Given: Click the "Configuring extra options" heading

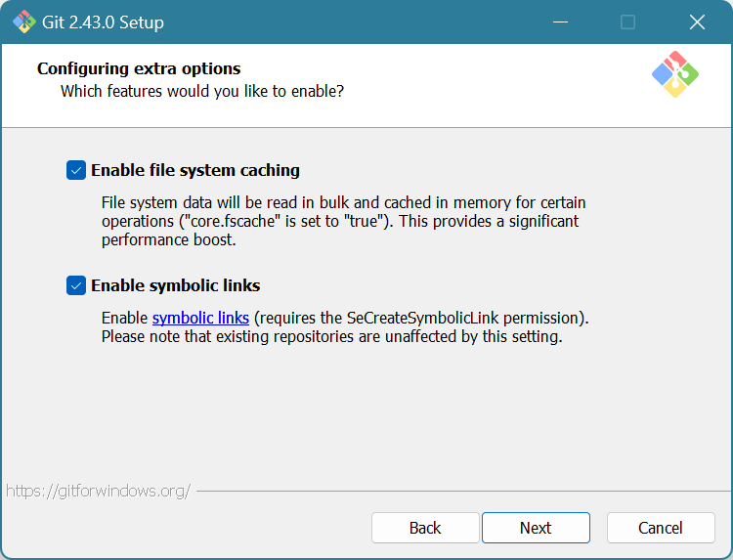Looking at the screenshot, I should [x=139, y=68].
